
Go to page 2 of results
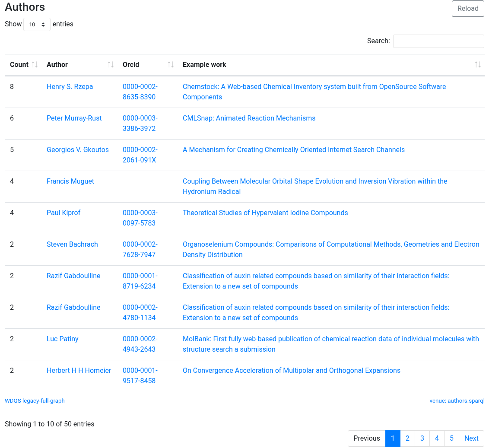point(407,438)
